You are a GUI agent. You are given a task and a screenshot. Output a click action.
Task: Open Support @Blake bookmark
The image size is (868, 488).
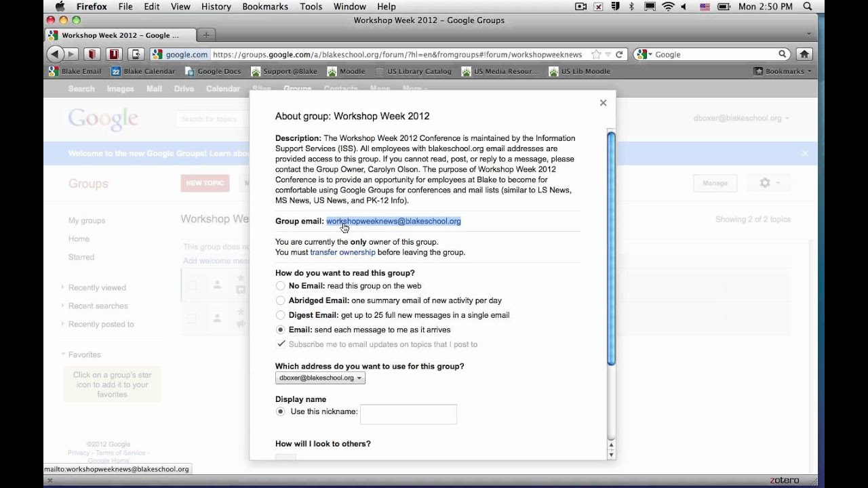click(283, 71)
